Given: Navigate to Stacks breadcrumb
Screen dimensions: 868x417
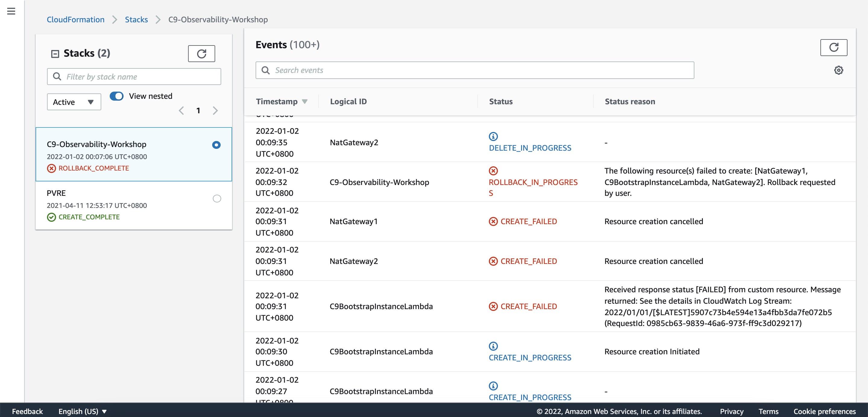Looking at the screenshot, I should [x=136, y=20].
